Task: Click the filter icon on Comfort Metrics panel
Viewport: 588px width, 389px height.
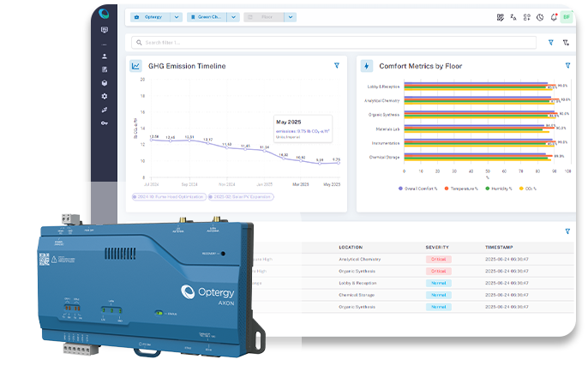Action: click(567, 66)
